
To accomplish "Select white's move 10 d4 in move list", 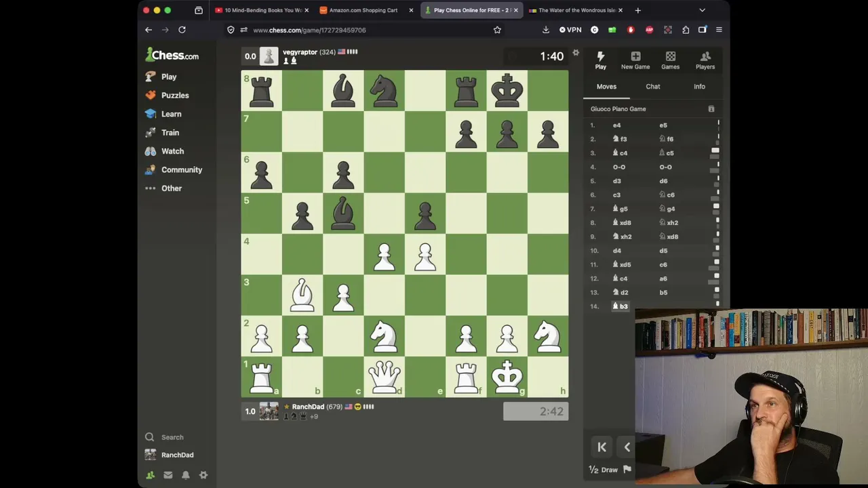I will pos(616,251).
